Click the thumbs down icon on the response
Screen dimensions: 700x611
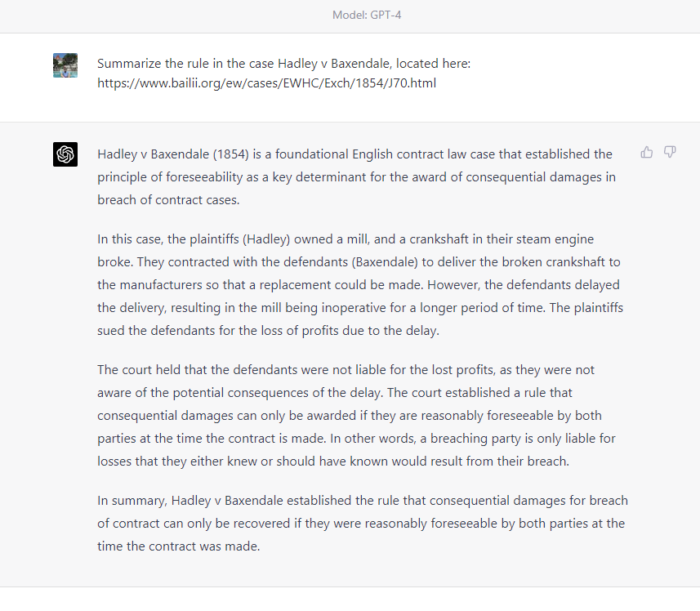pyautogui.click(x=670, y=152)
